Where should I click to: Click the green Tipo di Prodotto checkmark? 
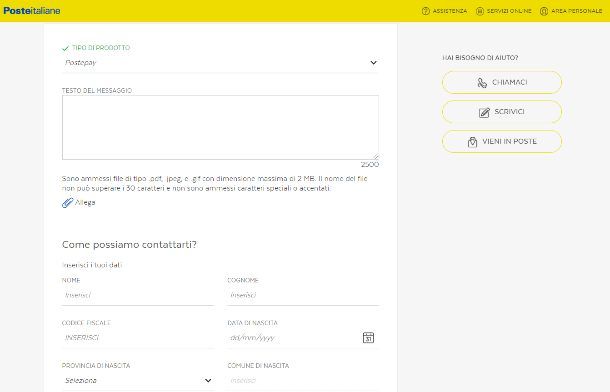pos(65,48)
